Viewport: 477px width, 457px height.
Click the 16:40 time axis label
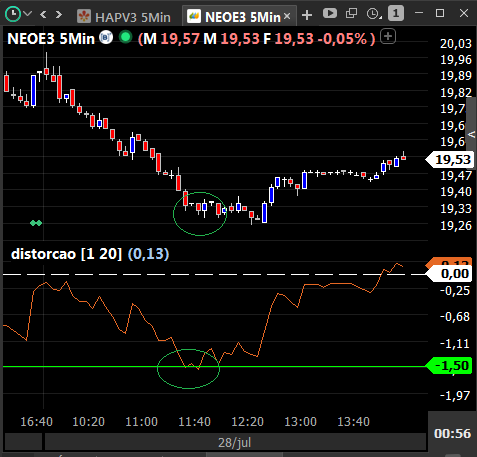coord(36,422)
